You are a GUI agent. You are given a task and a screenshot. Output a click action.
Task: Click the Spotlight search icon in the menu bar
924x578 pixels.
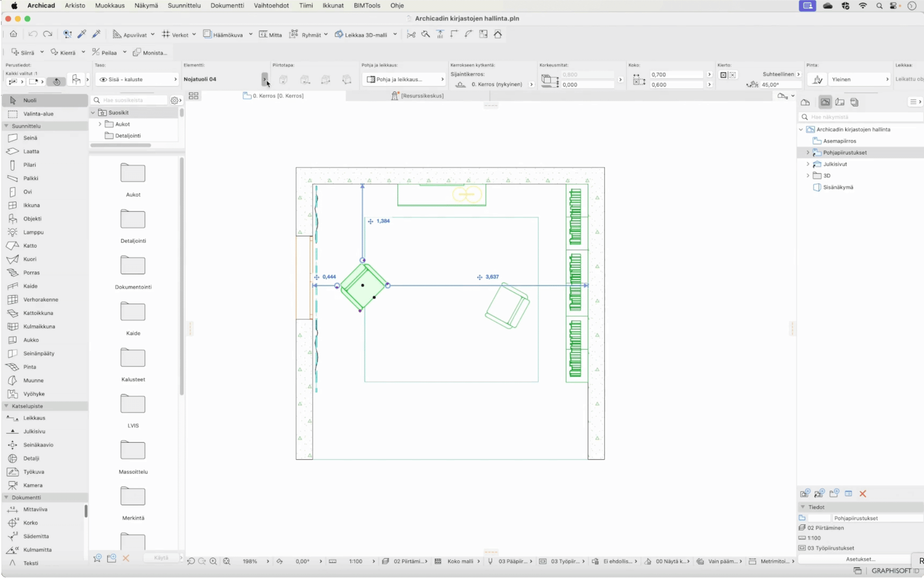879,6
